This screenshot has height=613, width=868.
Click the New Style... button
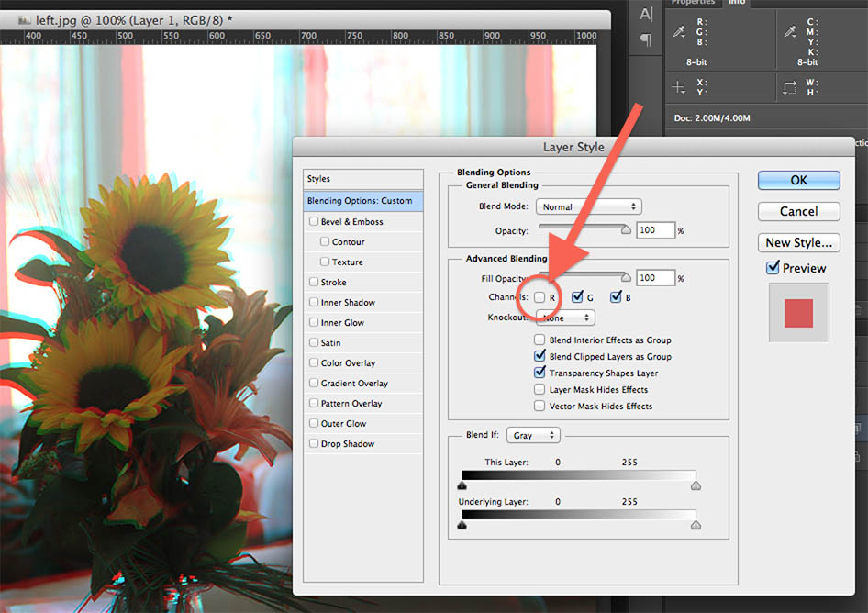tap(799, 242)
